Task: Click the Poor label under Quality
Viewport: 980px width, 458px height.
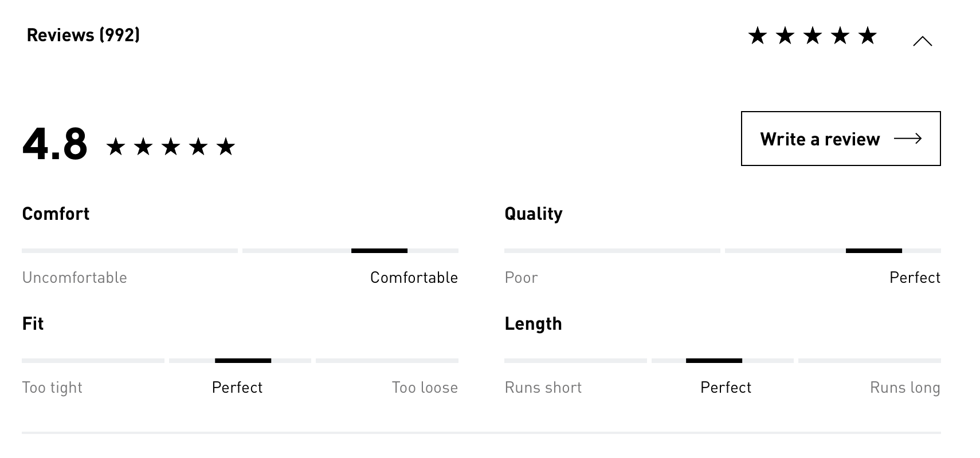Action: click(x=521, y=278)
